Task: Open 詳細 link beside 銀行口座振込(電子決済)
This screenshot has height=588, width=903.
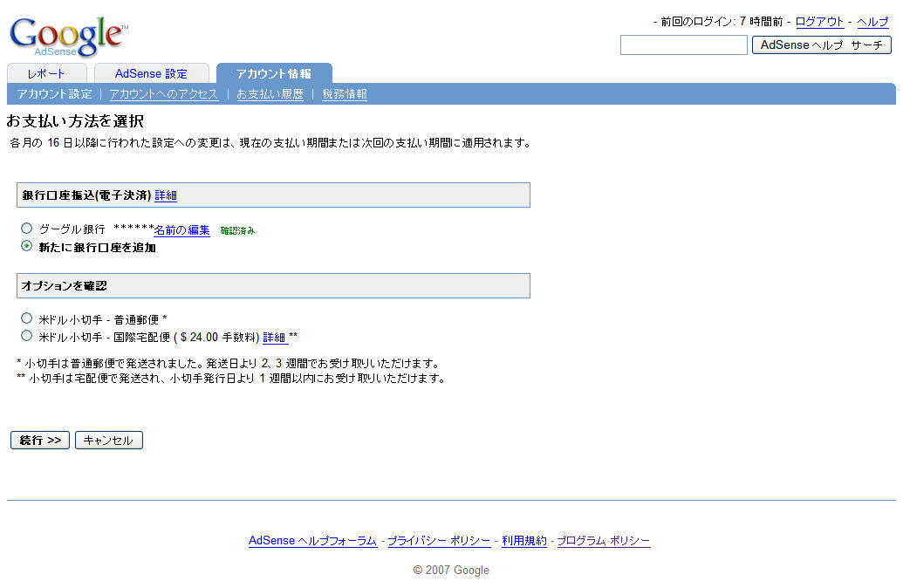Action: (166, 195)
